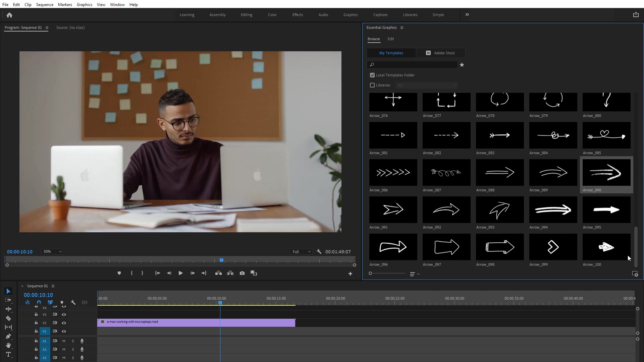Enable Local Templates Folder checkbox
Screen dimensions: 644x362
[x=372, y=75]
